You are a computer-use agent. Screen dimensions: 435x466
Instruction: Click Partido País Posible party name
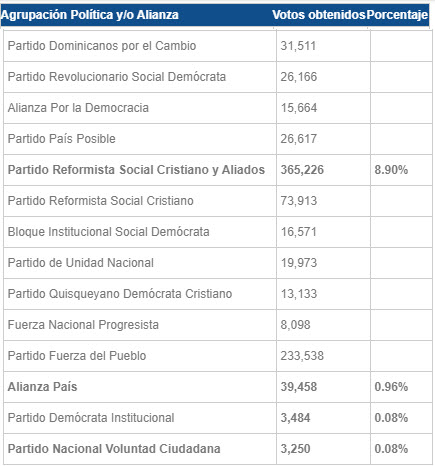pos(61,139)
